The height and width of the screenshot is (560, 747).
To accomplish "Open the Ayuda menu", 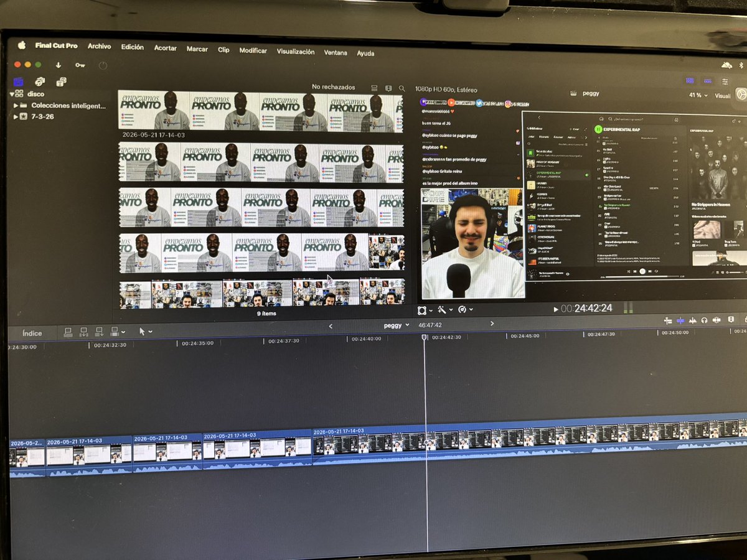I will click(x=365, y=54).
